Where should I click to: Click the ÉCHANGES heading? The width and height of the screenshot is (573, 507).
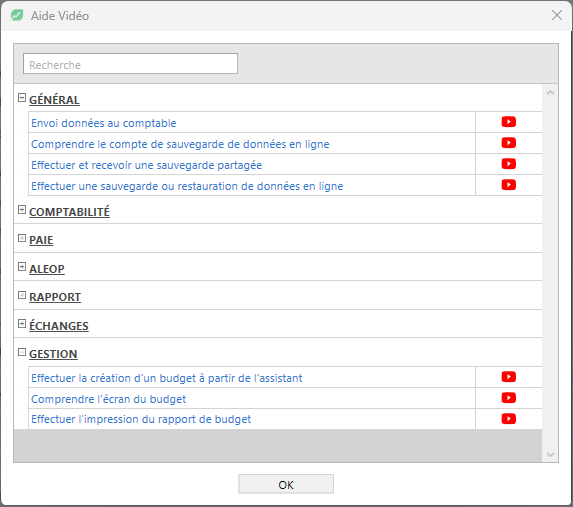point(59,325)
